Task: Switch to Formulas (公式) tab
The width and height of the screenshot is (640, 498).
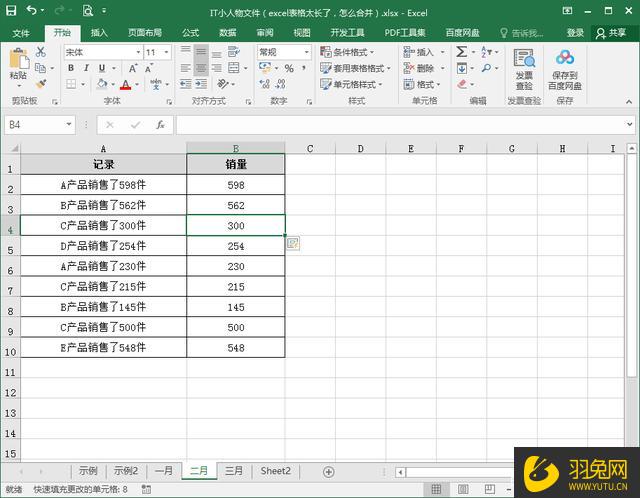Action: pyautogui.click(x=191, y=33)
